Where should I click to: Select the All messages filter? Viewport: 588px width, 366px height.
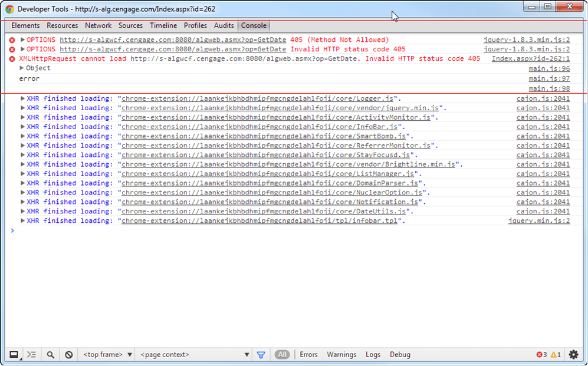click(x=282, y=354)
